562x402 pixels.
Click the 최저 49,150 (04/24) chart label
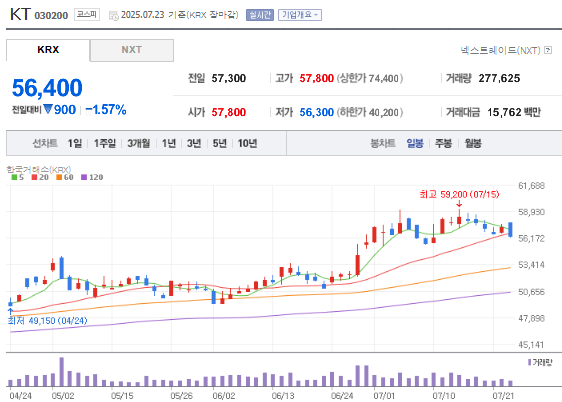coord(48,321)
